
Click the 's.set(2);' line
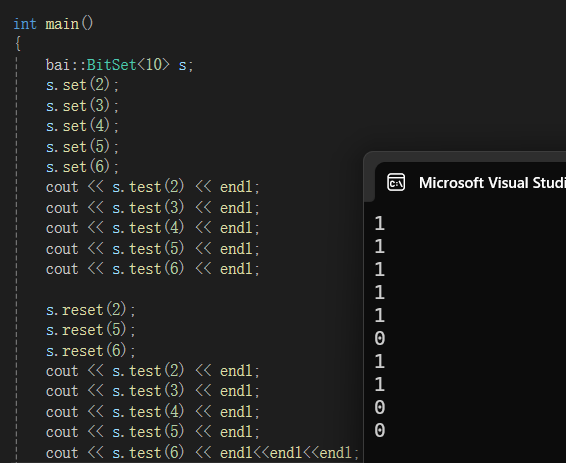(82, 85)
